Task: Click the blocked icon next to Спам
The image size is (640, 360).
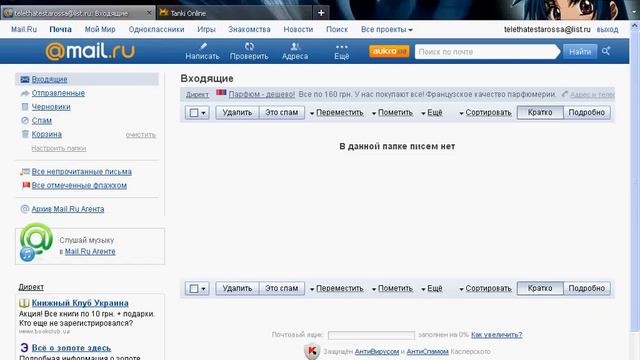Action: click(25, 120)
